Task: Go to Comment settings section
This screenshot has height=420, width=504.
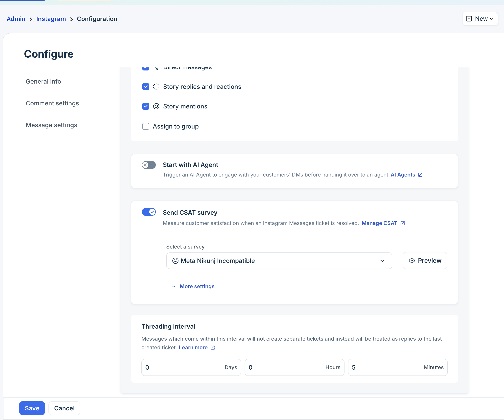Action: (52, 103)
